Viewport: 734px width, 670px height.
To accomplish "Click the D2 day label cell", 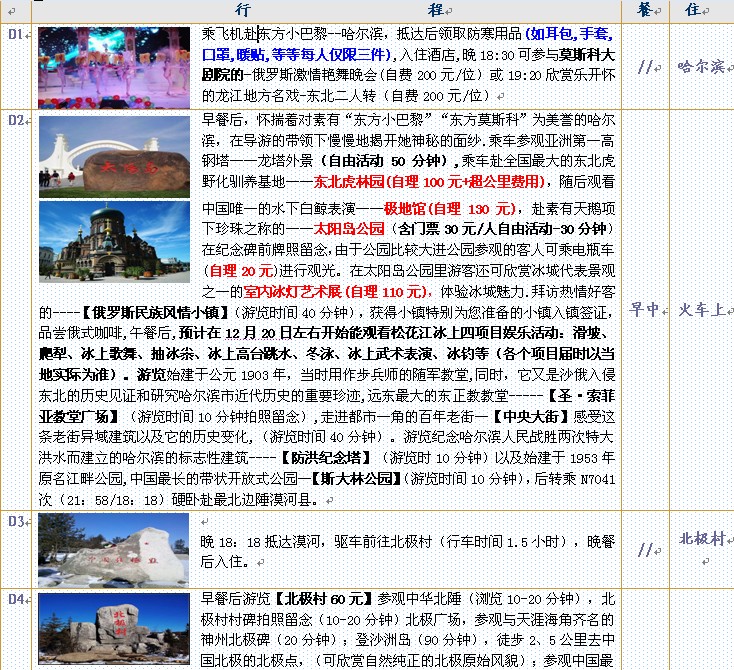I will coord(16,120).
